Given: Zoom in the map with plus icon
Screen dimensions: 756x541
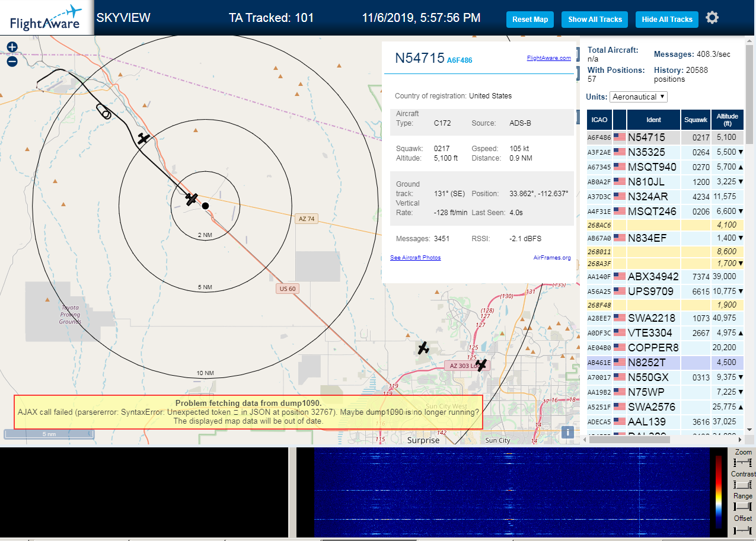Looking at the screenshot, I should (12, 47).
